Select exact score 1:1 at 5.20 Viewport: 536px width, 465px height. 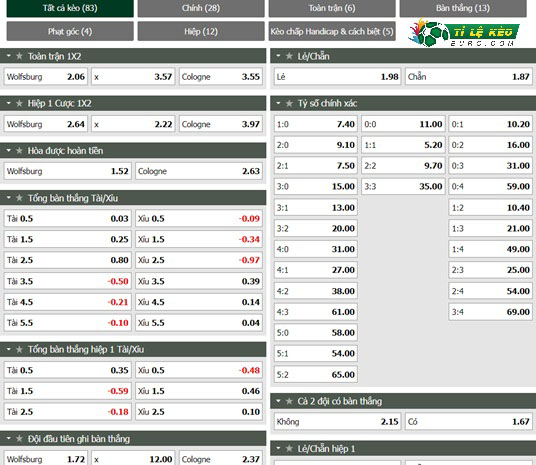(x=403, y=145)
